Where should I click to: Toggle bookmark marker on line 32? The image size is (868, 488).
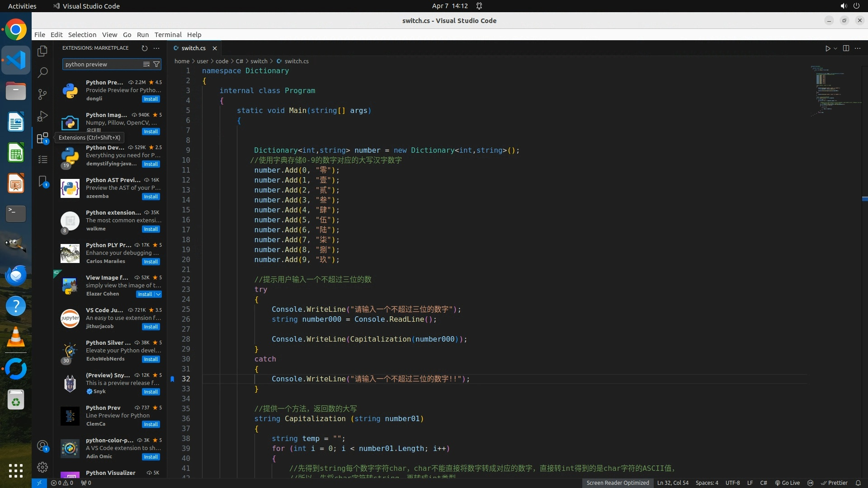(x=172, y=379)
